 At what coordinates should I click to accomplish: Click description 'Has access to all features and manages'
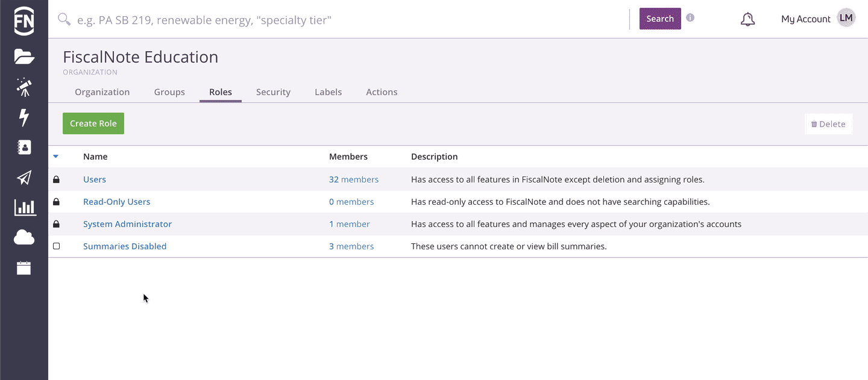pyautogui.click(x=576, y=224)
